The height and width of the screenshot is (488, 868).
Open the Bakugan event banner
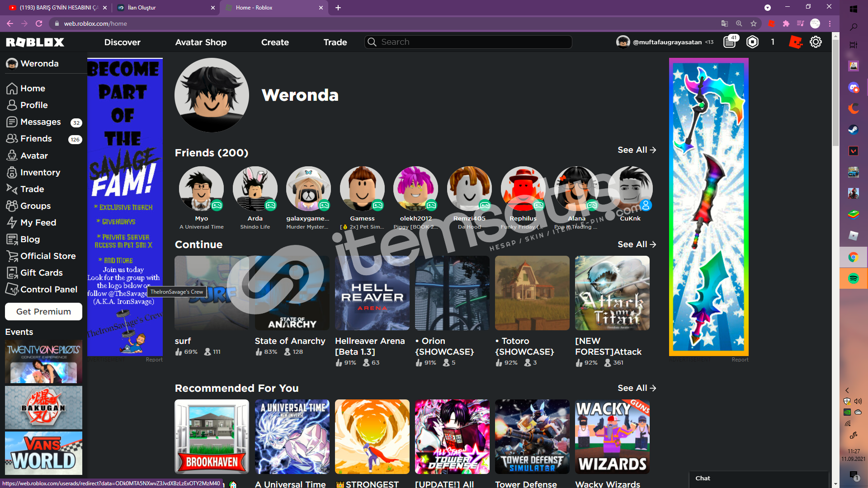coord(43,407)
